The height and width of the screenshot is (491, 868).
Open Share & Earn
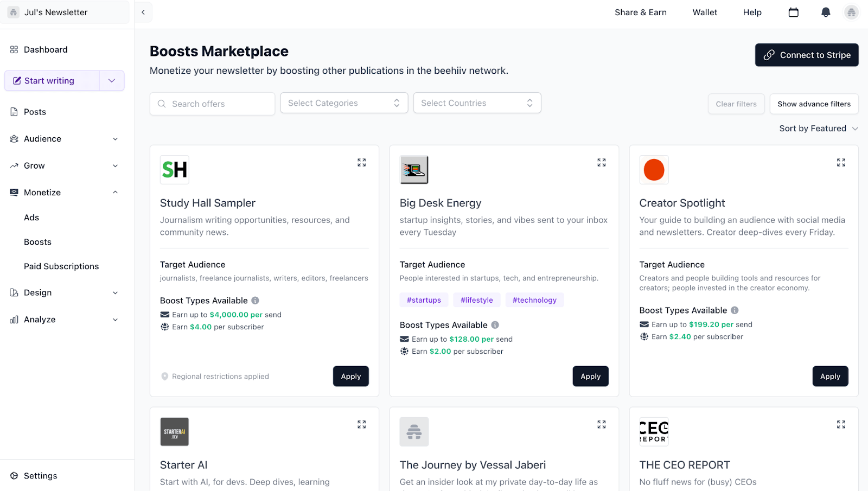pyautogui.click(x=641, y=12)
